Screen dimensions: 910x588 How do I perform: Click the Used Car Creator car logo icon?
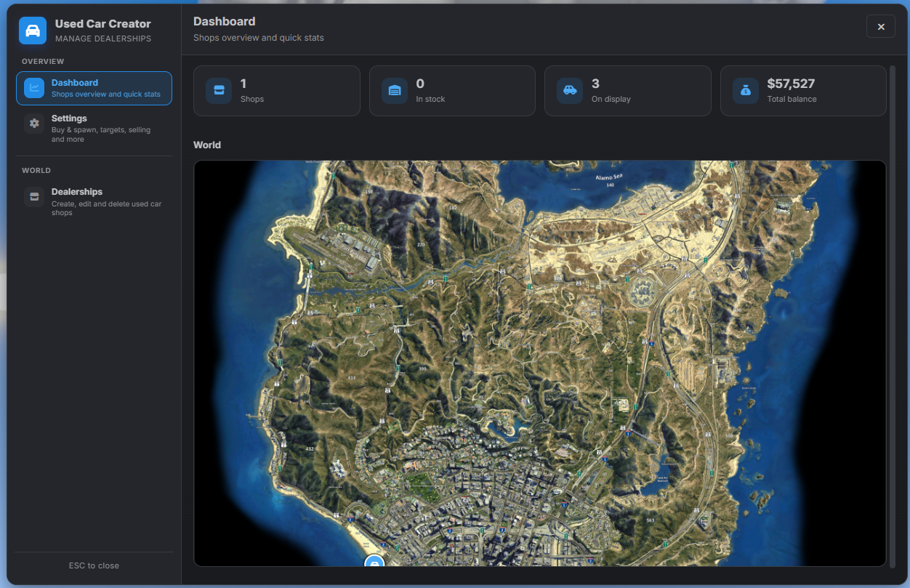click(x=33, y=31)
